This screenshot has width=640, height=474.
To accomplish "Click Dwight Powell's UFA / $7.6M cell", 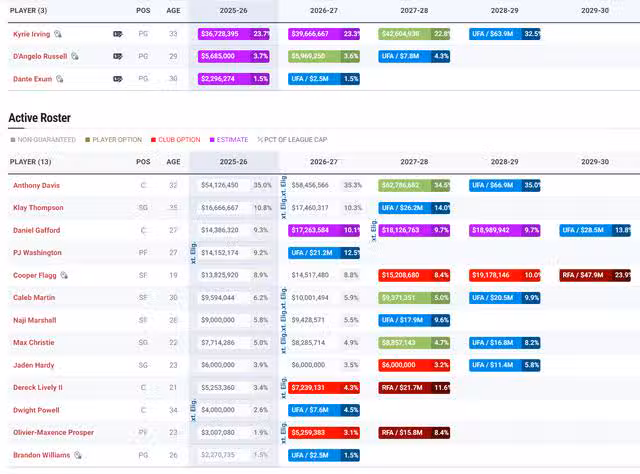I will tap(324, 410).
